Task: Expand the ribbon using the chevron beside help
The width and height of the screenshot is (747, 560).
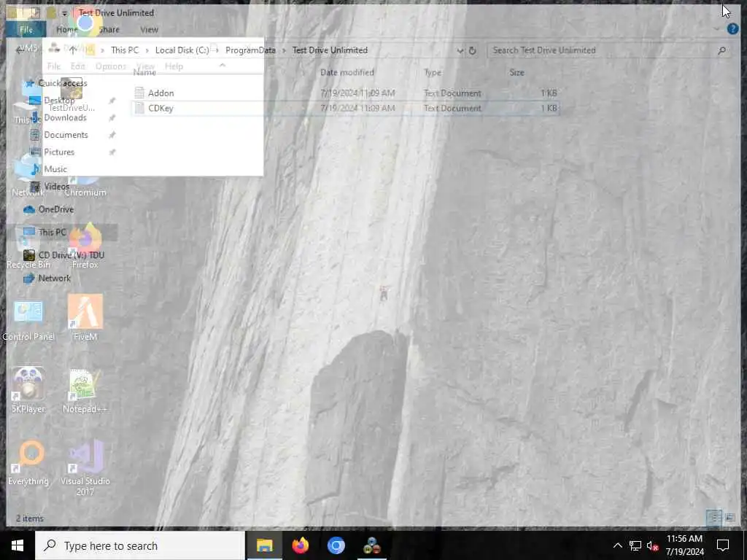Action: pyautogui.click(x=717, y=29)
